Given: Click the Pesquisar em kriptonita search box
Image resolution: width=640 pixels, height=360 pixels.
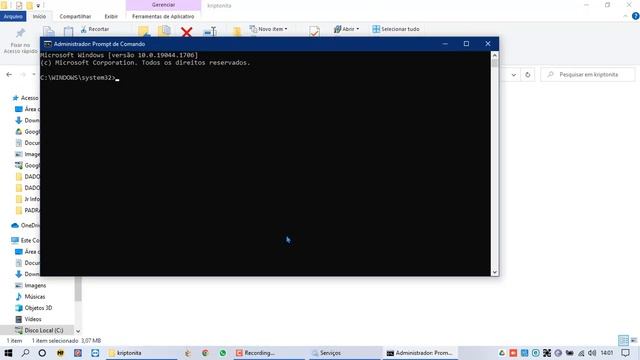Looking at the screenshot, I should (x=588, y=75).
